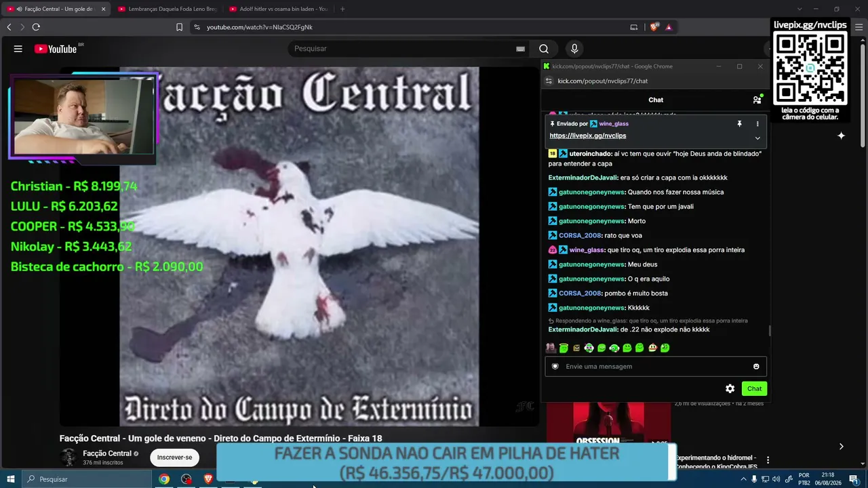Open Chrome from the Windows taskbar
The image size is (868, 488).
[164, 479]
